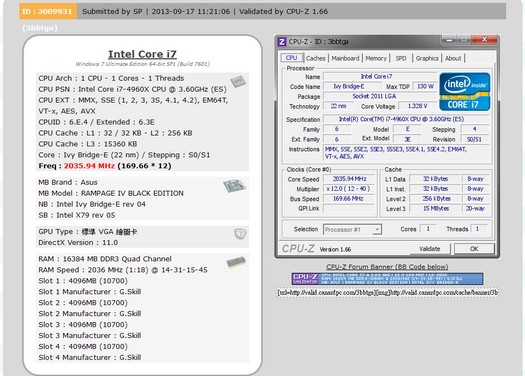525x376 pixels.
Task: Click the MB Model RAMPAGE IV BLACK EDITION line
Action: point(111,193)
